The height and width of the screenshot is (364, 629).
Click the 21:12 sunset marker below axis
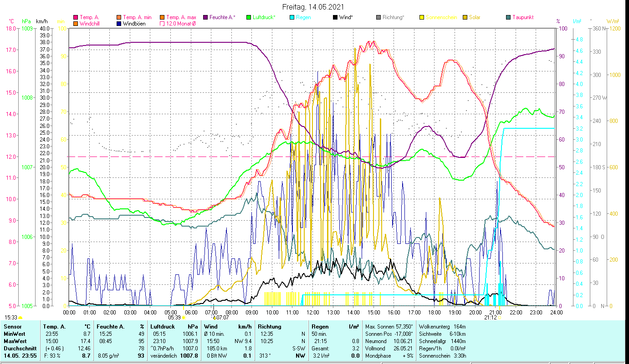[x=491, y=318]
